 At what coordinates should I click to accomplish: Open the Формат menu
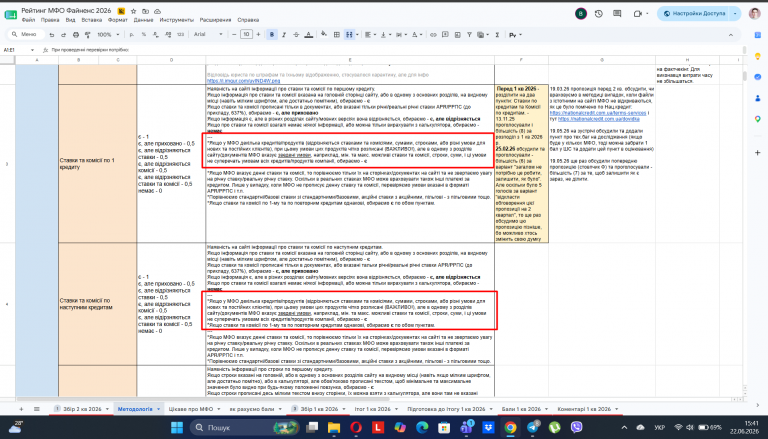[118, 20]
